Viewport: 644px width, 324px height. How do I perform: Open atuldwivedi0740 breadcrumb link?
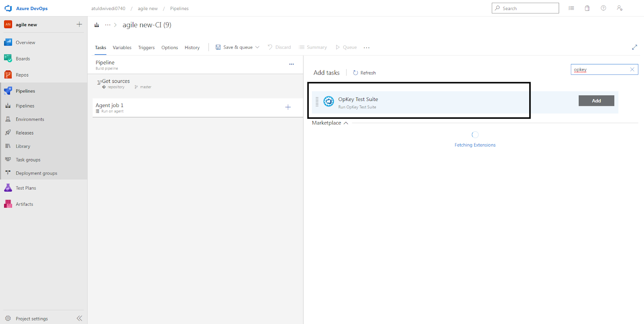coord(108,8)
